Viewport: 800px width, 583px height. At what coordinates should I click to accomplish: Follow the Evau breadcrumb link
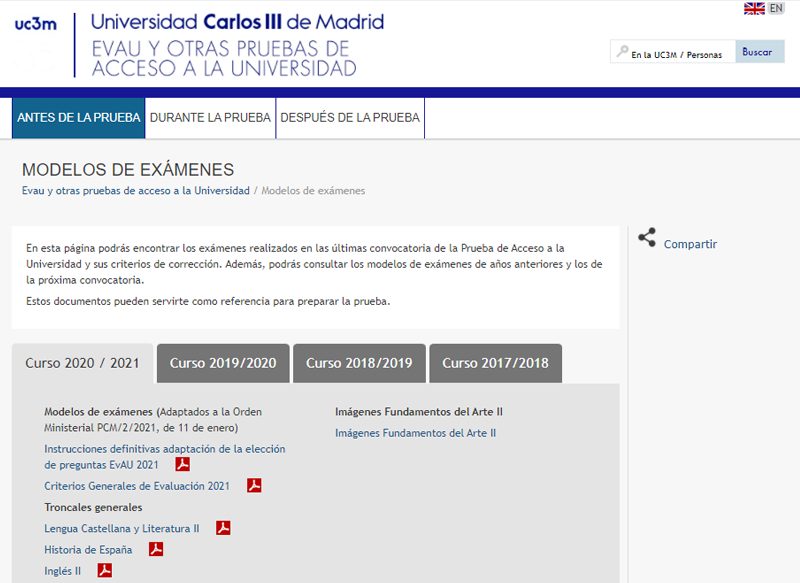pos(136,190)
